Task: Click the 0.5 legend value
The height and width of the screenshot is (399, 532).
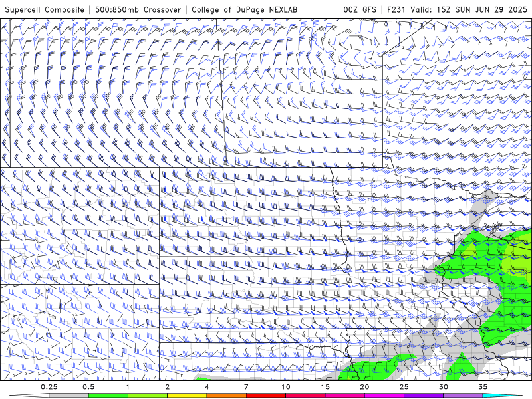Action: tap(88, 387)
